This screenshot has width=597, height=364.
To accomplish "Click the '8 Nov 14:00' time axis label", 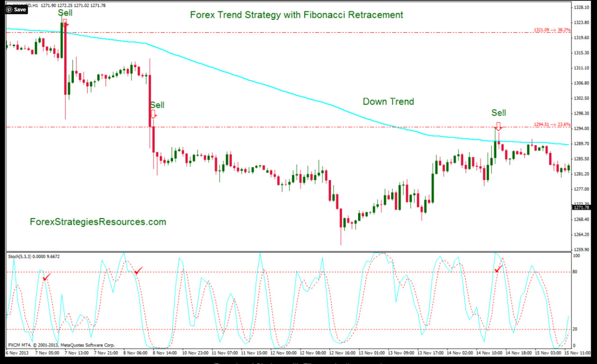I will tap(165, 353).
